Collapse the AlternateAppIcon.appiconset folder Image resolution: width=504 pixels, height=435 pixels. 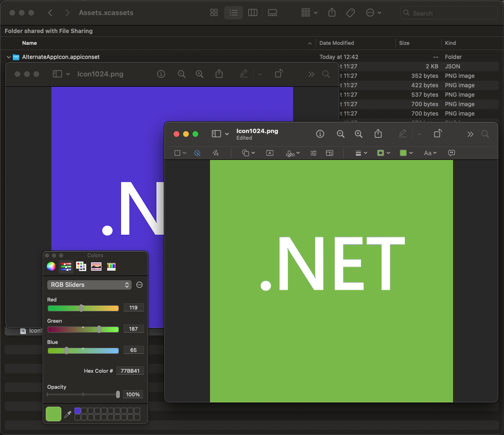8,57
